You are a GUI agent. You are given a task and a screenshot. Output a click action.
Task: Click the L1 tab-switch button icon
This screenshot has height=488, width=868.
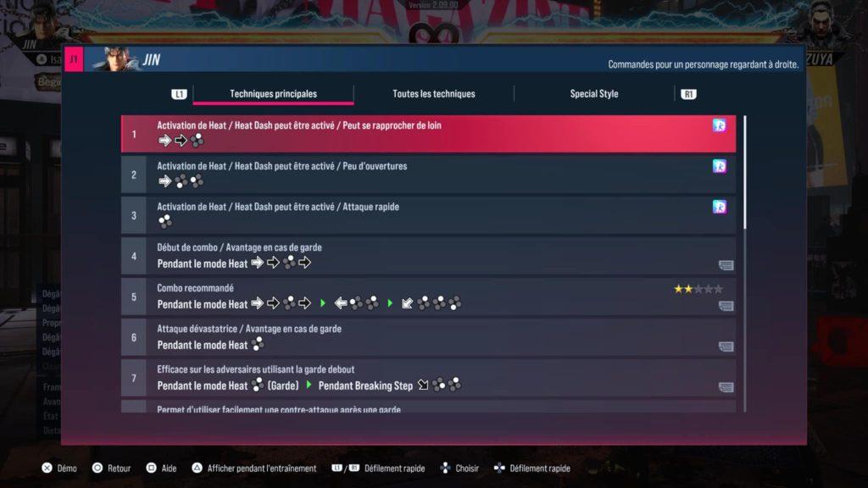(179, 94)
